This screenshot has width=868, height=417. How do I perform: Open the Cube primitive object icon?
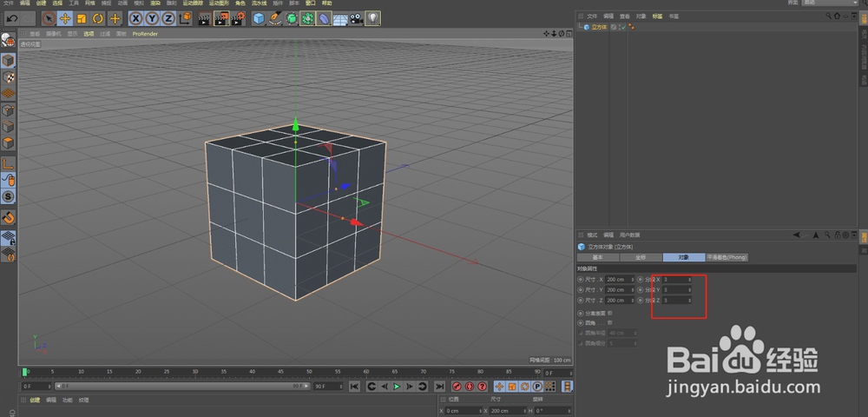259,17
